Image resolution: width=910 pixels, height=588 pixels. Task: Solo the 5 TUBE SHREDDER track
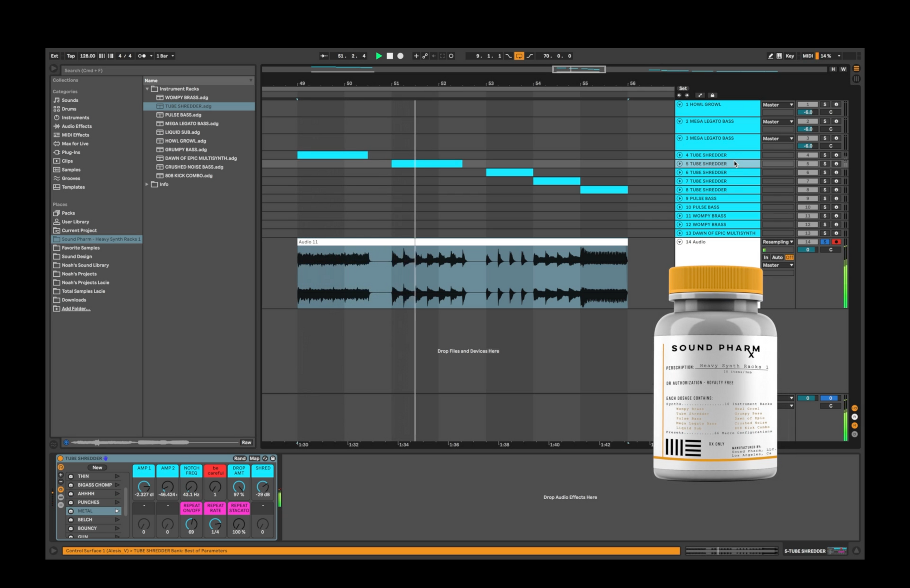click(x=825, y=164)
